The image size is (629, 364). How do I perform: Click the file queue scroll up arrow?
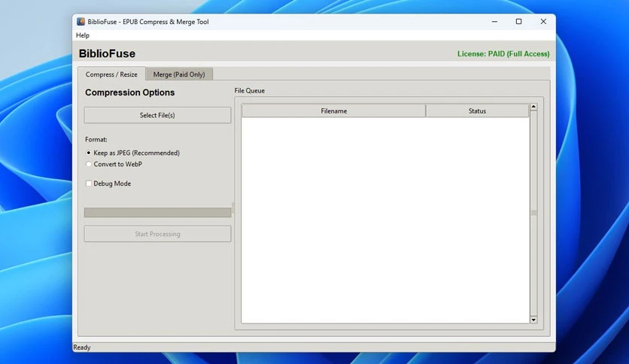pos(533,107)
